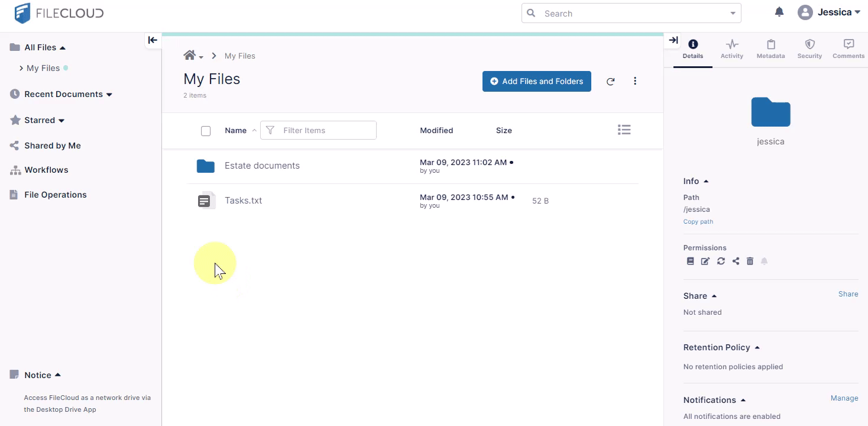This screenshot has width=868, height=426.
Task: Click the Copy path link
Action: [698, 222]
